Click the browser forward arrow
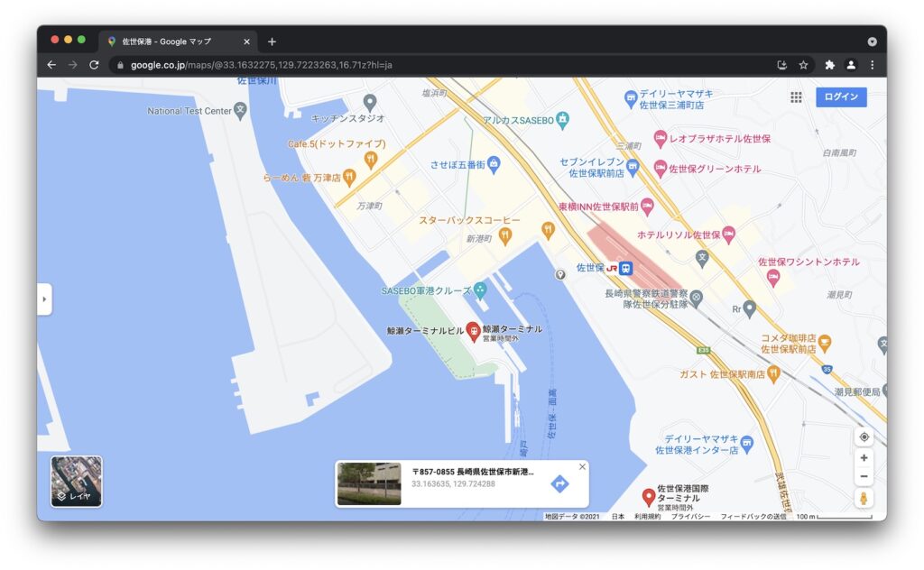Viewport: 924px width, 570px height. tap(72, 65)
